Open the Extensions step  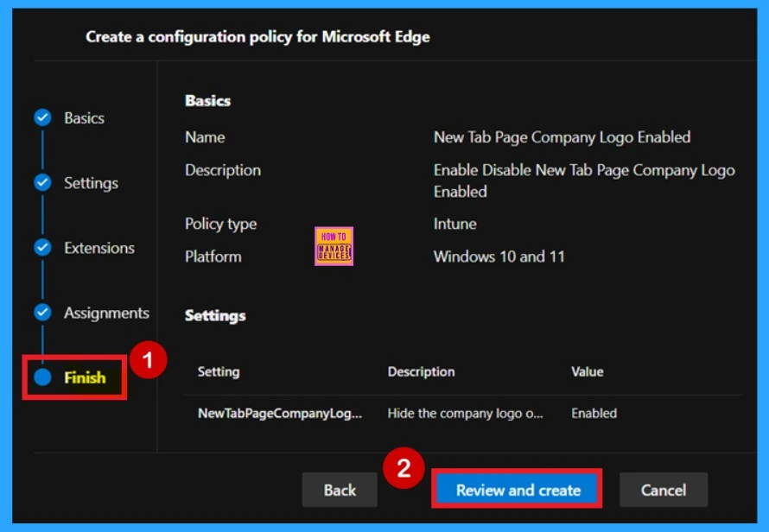pyautogui.click(x=99, y=248)
